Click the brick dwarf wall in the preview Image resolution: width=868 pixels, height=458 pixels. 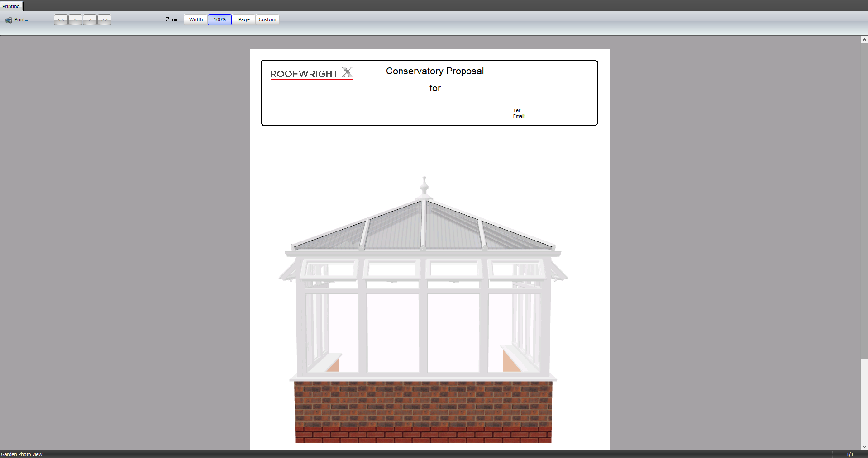pos(423,412)
